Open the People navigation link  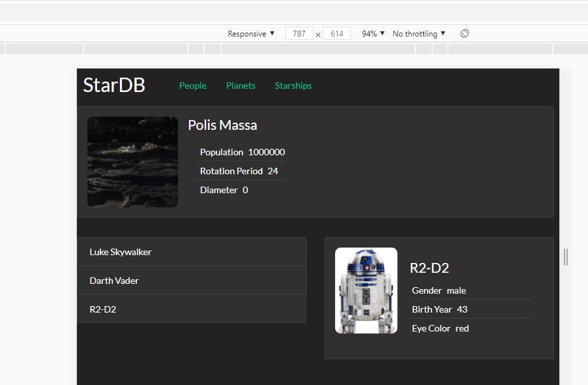[193, 85]
